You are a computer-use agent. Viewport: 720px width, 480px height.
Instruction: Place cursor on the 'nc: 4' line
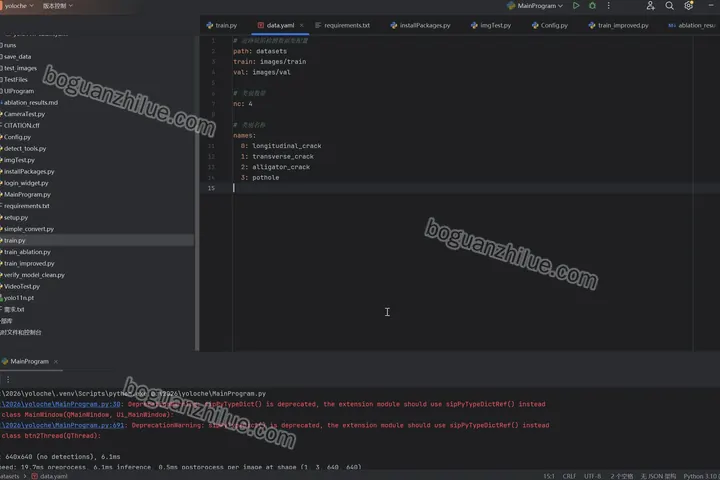(243, 104)
